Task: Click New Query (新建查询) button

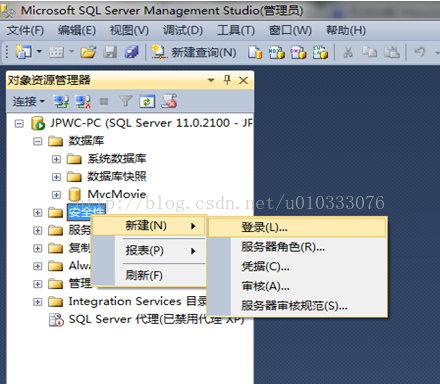Action: pyautogui.click(x=194, y=52)
